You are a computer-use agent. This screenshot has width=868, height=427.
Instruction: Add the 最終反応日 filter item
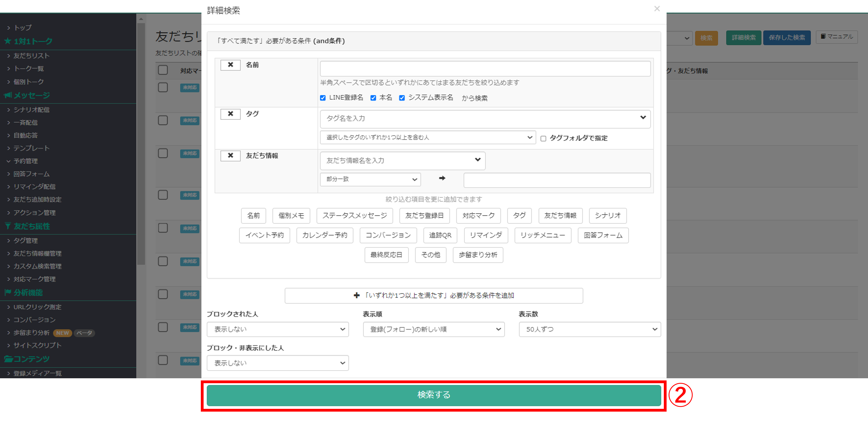(386, 255)
